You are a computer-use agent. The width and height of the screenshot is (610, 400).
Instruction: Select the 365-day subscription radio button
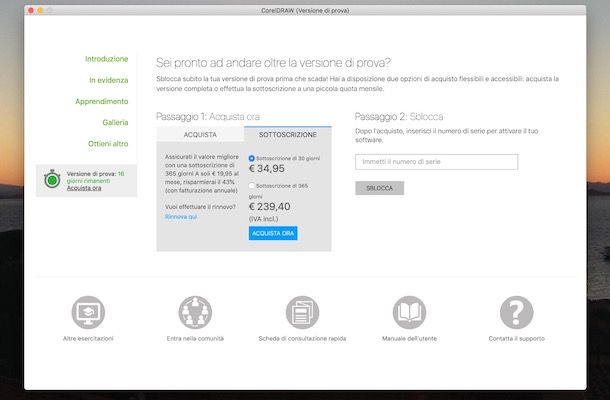coord(252,186)
